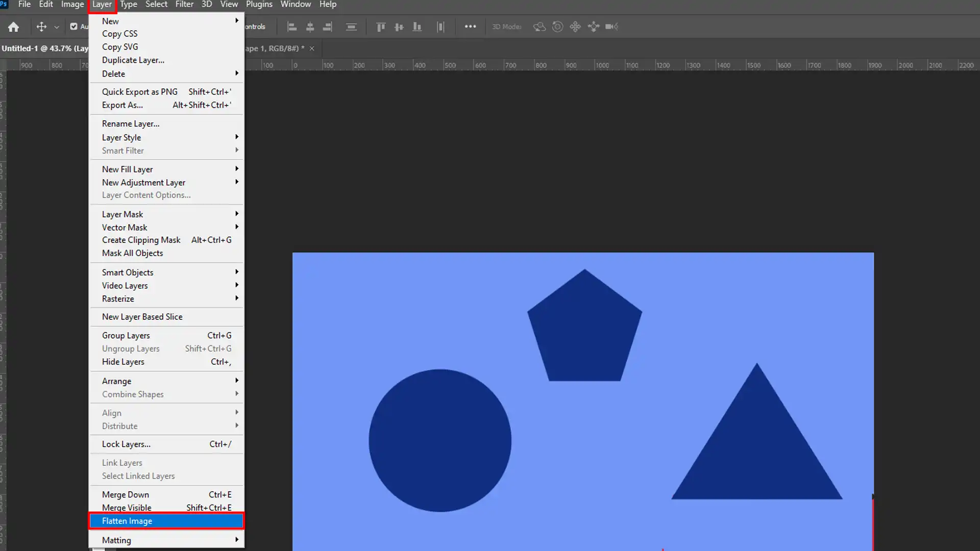Choose Mask All Objects

(x=166, y=254)
